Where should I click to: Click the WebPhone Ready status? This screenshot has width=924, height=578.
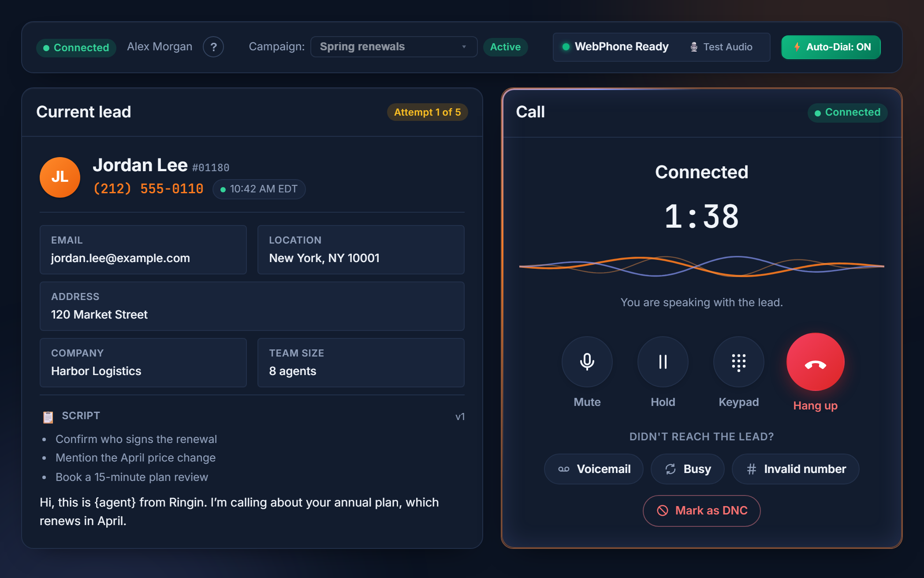[615, 47]
